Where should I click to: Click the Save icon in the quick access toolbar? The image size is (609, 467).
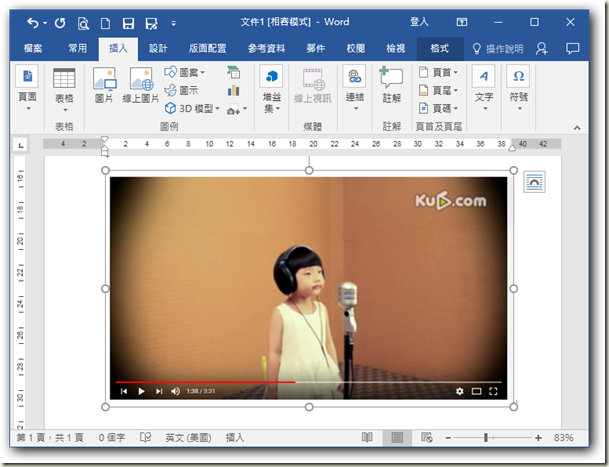(x=128, y=22)
